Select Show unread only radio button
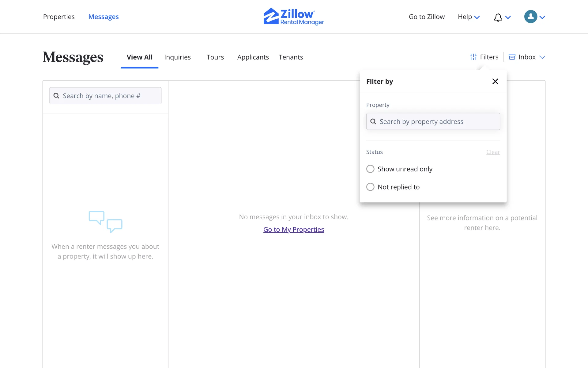 370,169
